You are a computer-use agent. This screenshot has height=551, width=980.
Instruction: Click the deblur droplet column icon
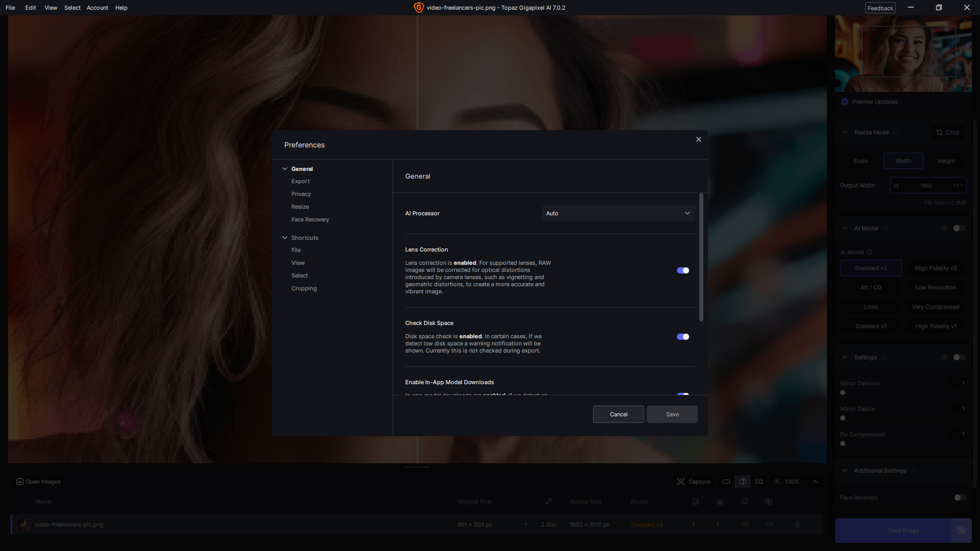coord(720,502)
